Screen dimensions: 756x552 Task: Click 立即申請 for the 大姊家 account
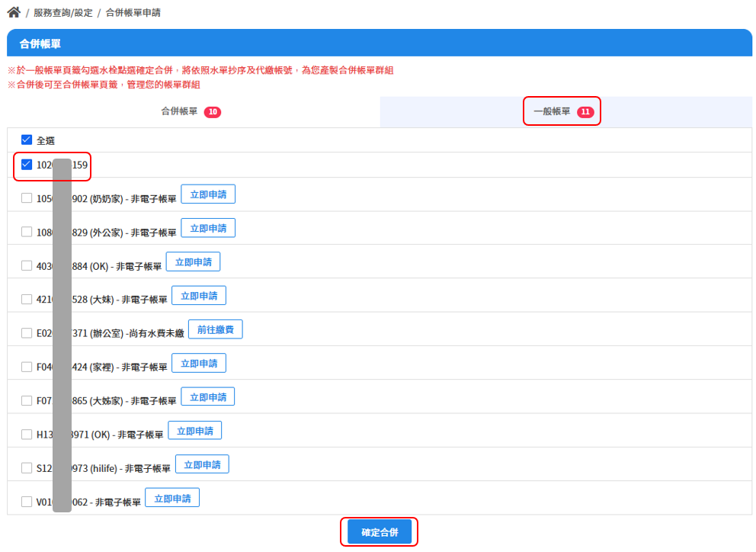click(x=208, y=397)
